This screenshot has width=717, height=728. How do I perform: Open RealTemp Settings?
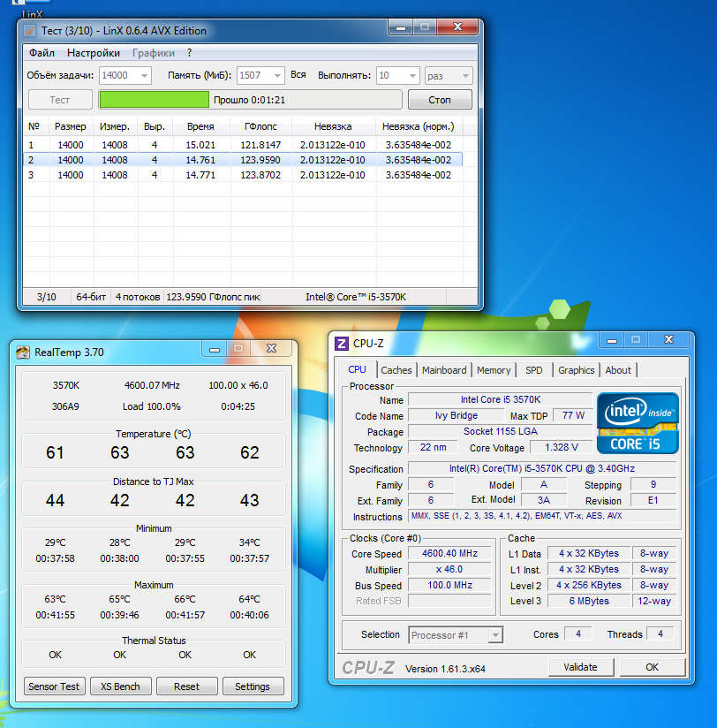coord(253,686)
